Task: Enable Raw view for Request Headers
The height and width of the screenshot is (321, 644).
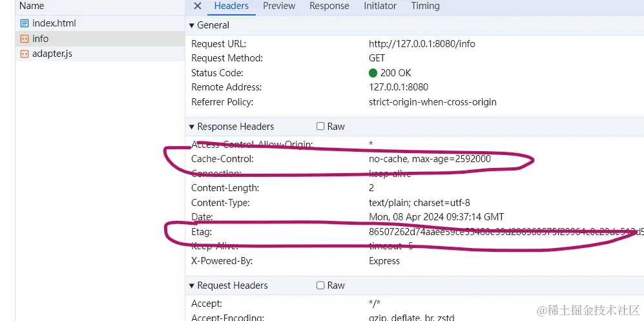Action: point(320,285)
